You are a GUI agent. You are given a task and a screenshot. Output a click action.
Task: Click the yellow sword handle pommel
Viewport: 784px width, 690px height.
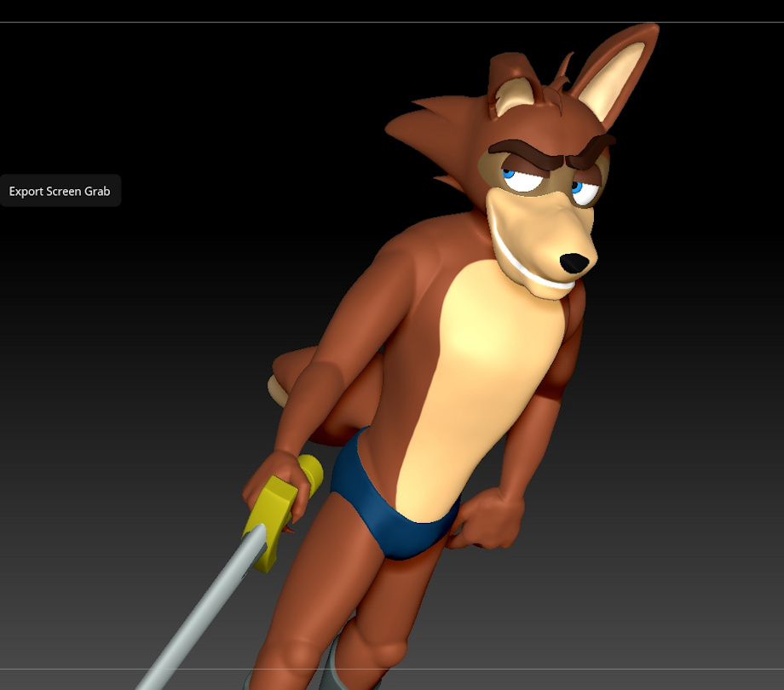310,472
